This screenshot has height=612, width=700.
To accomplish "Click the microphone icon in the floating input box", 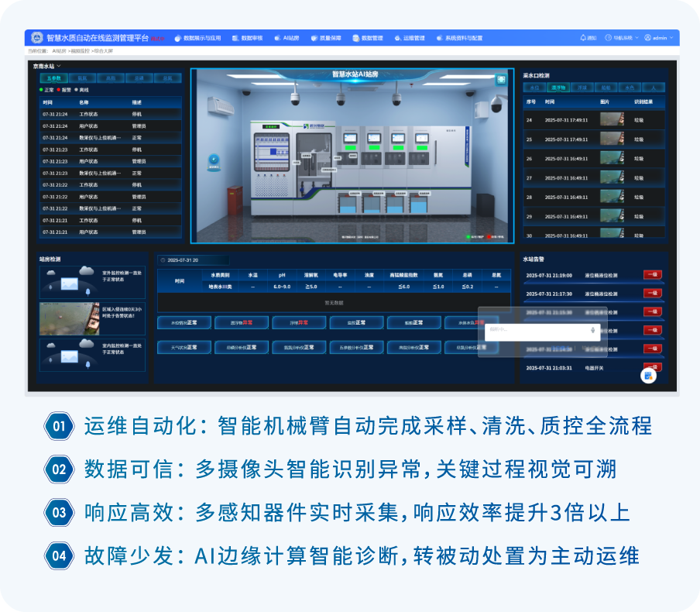I will [x=592, y=330].
